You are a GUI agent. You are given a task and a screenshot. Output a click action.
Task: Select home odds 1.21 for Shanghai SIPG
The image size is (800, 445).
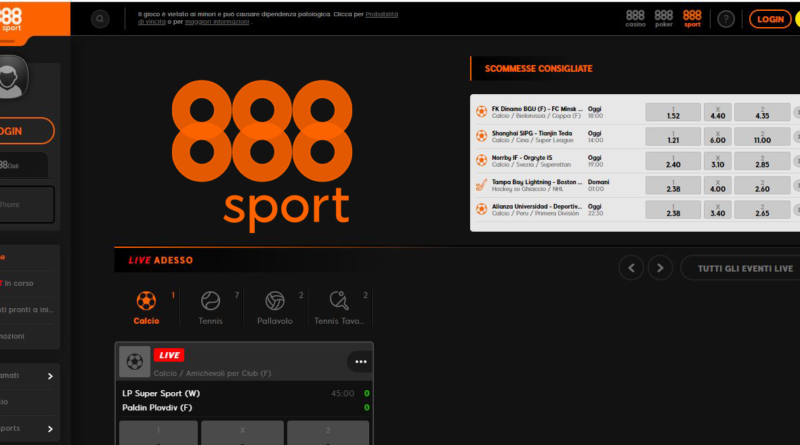tap(673, 137)
